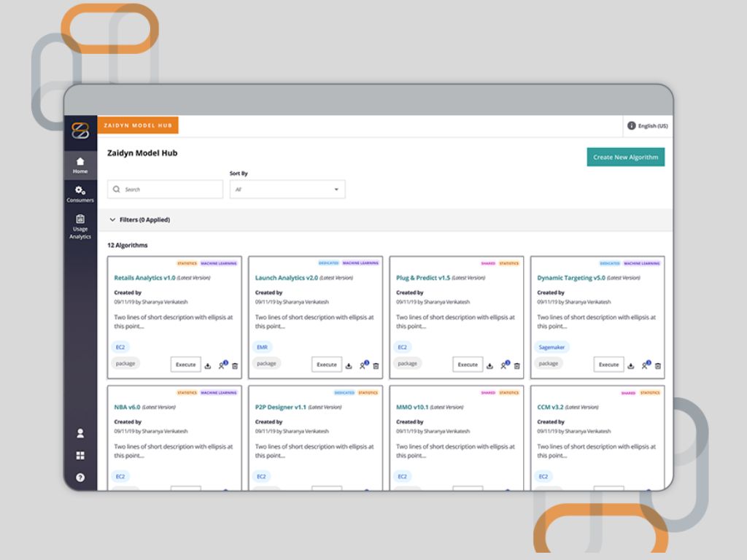Screen dimensions: 747x560
Task: Open Consumers in the sidebar
Action: click(x=80, y=194)
